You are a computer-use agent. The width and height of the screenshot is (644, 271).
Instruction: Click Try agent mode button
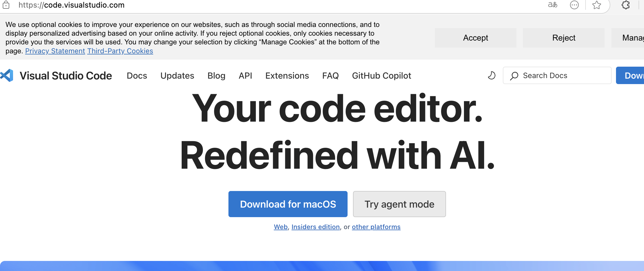(x=400, y=204)
